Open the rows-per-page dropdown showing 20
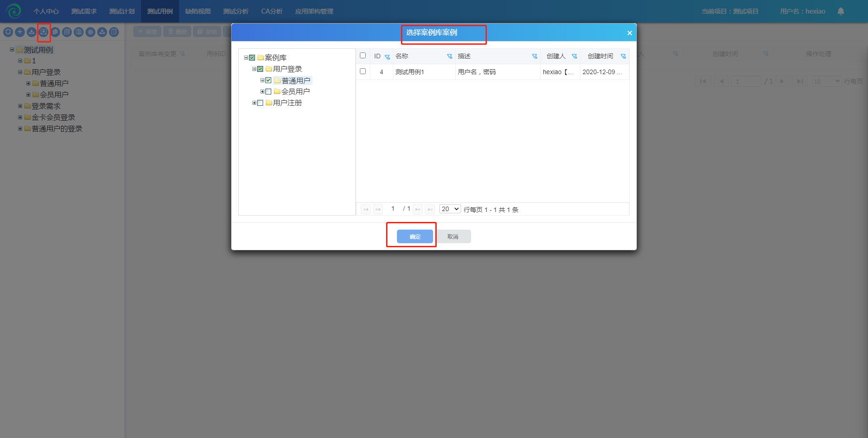 (x=450, y=209)
